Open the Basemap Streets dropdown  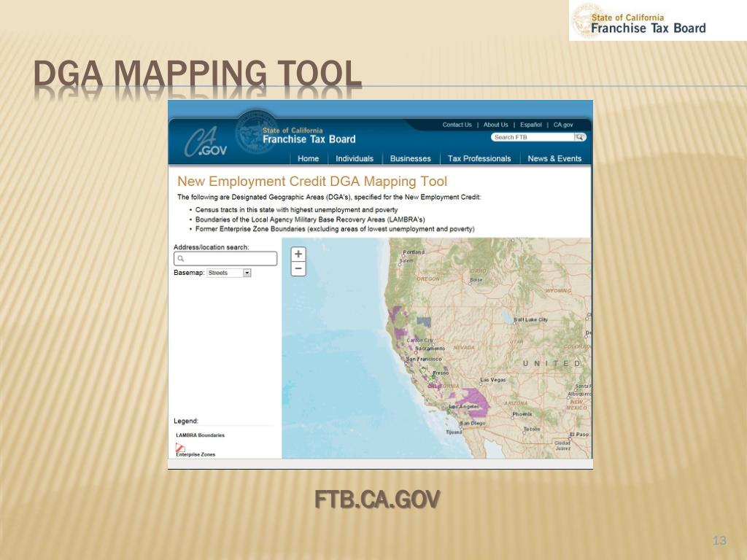228,273
